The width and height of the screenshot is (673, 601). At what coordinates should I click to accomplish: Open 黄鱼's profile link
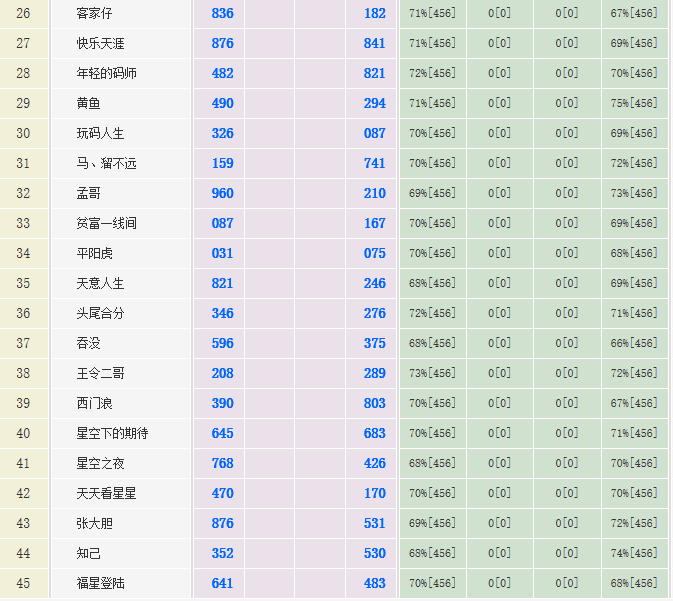coord(88,103)
